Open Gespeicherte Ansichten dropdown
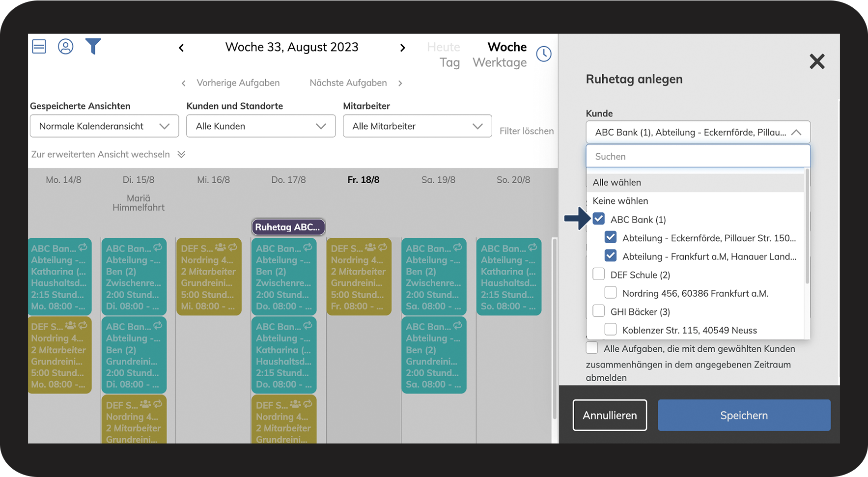The width and height of the screenshot is (868, 477). coord(104,126)
